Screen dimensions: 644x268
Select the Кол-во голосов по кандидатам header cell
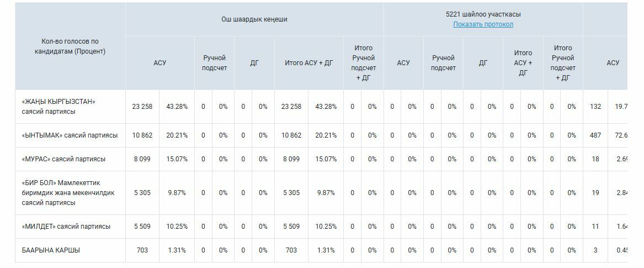pos(70,46)
